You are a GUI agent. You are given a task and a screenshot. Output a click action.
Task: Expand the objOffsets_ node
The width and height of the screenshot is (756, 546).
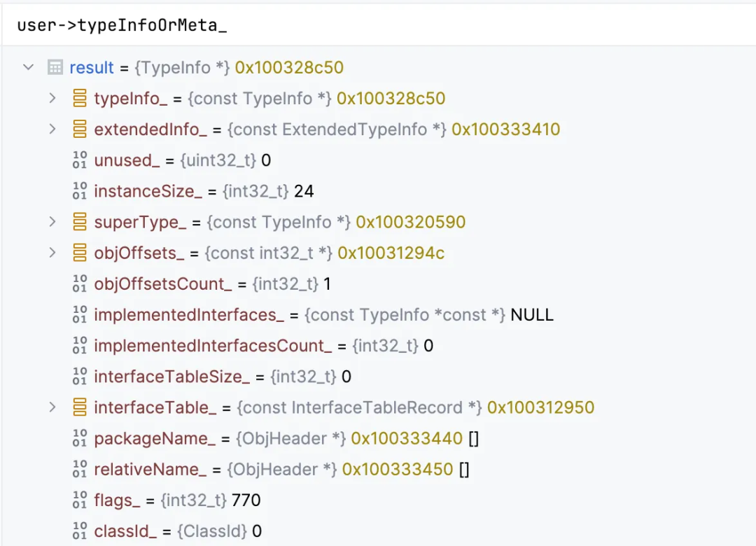52,253
